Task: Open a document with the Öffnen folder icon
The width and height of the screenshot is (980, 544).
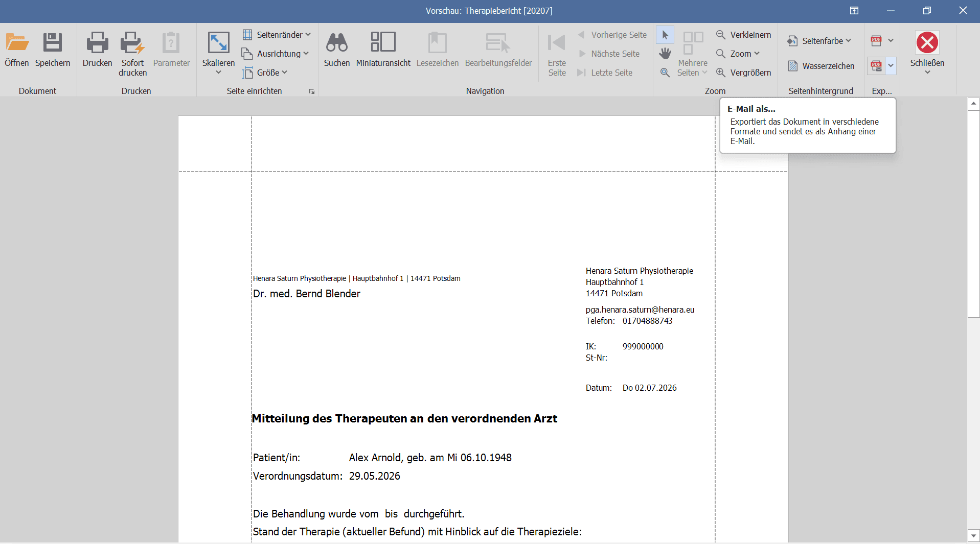Action: pos(17,50)
